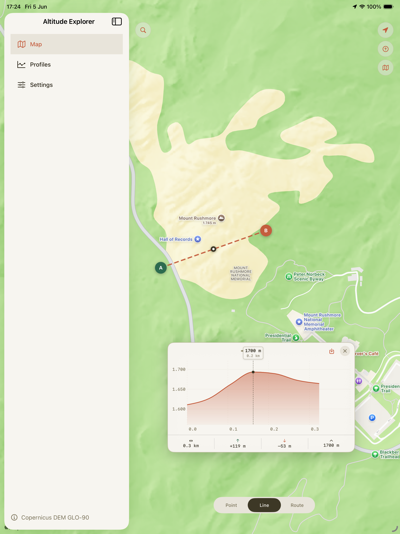Click the +119 m ascent stat
400x534 pixels.
pos(238,444)
